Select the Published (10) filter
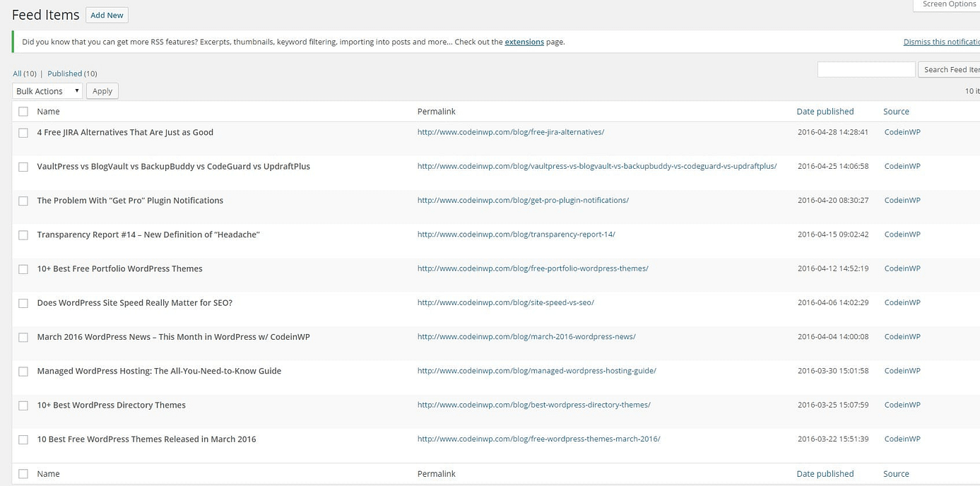The width and height of the screenshot is (980, 486). point(72,73)
